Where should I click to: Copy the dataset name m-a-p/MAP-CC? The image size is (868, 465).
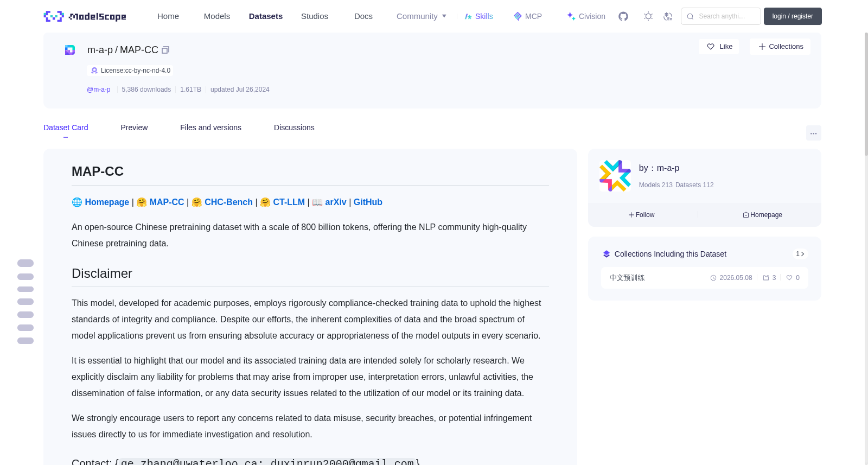click(x=165, y=50)
